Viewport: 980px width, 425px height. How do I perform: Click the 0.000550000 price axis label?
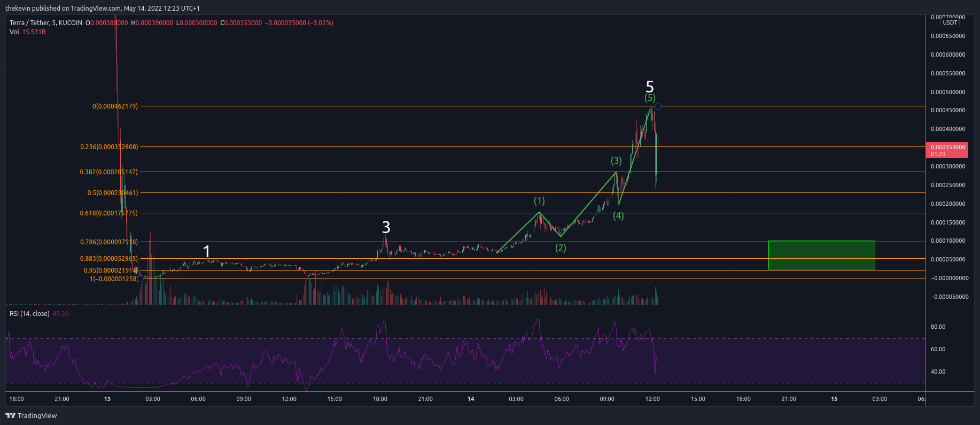click(x=948, y=74)
